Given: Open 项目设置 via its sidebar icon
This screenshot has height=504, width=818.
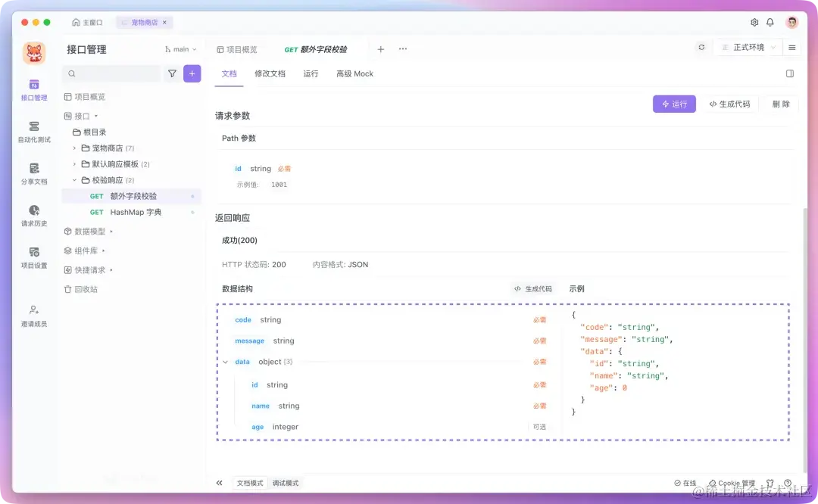Looking at the screenshot, I should (x=33, y=259).
